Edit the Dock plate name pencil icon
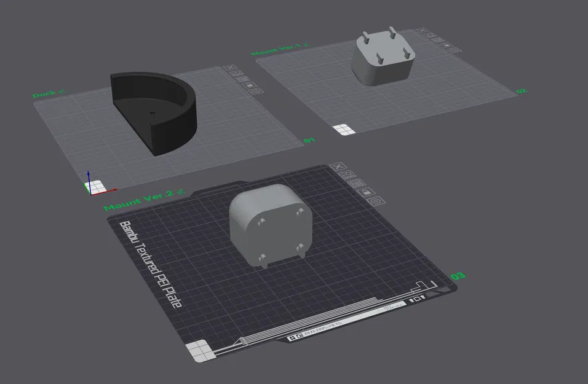588x384 pixels. tap(62, 92)
